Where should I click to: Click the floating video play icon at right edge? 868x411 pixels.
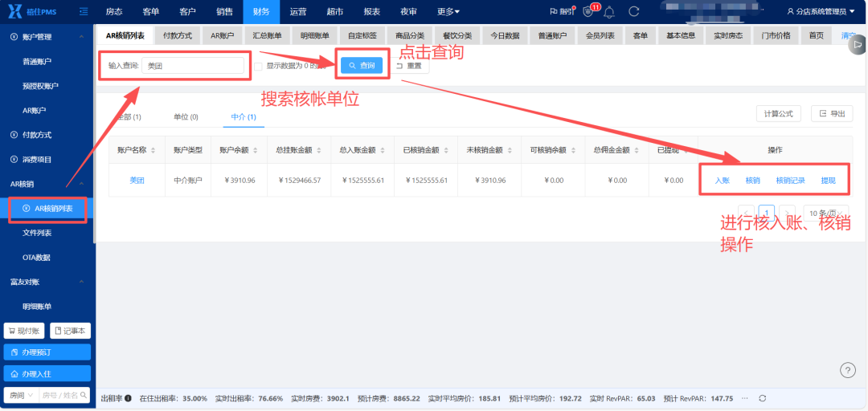[858, 45]
